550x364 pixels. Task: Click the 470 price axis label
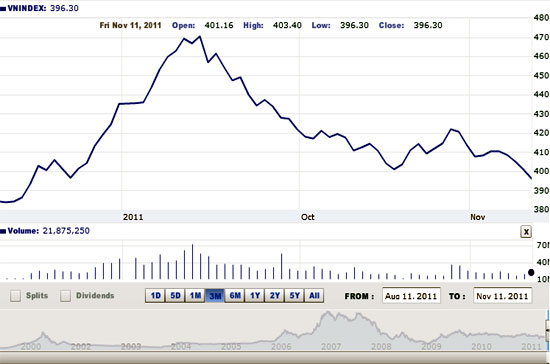pos(541,37)
